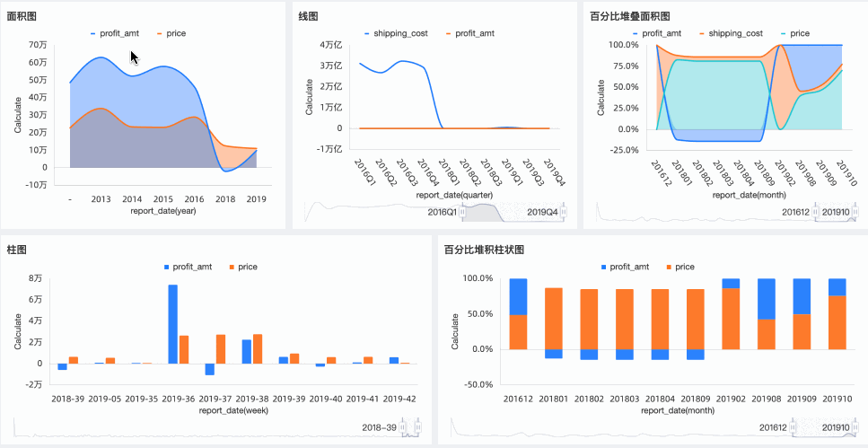Click blue profit_amt bar for 2019-38

[246, 352]
